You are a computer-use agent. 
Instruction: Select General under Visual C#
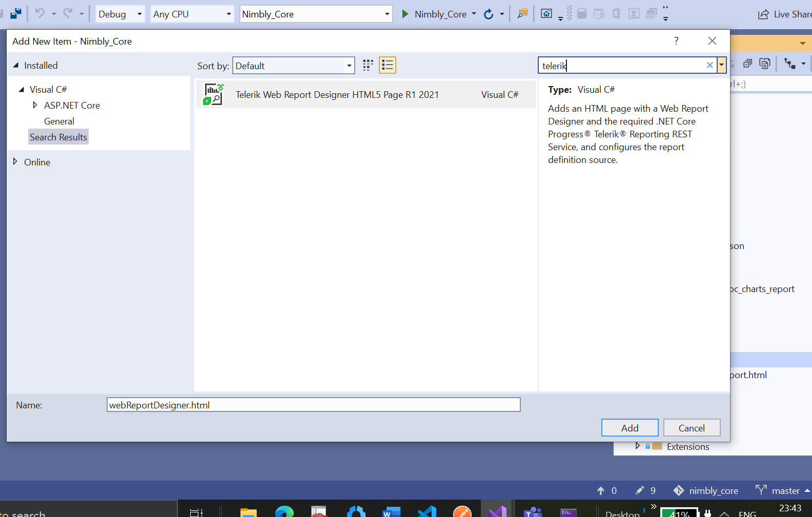coord(59,121)
